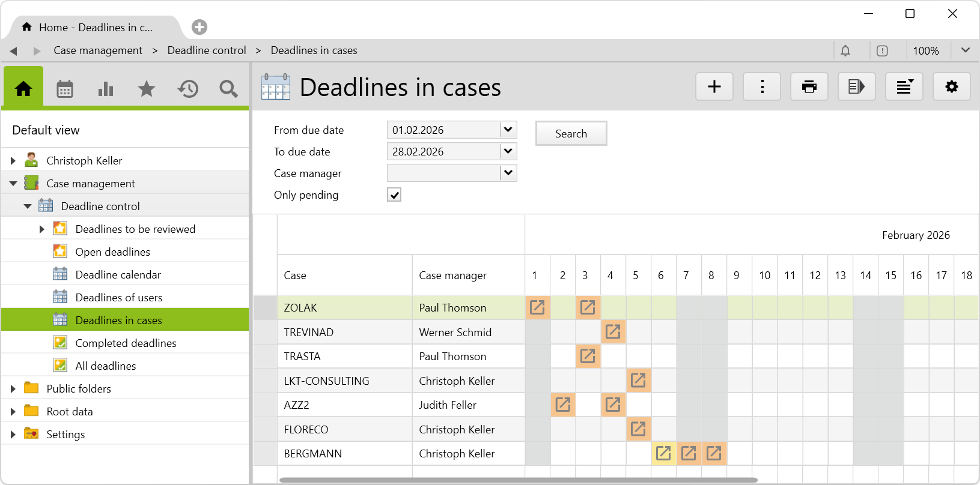Open the Case manager dropdown

point(508,173)
